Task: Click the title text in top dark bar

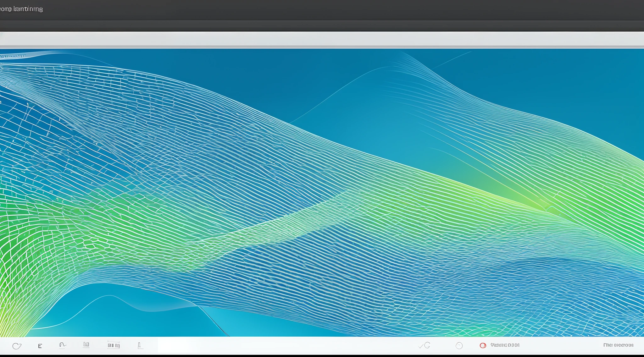Action: pyautogui.click(x=21, y=9)
